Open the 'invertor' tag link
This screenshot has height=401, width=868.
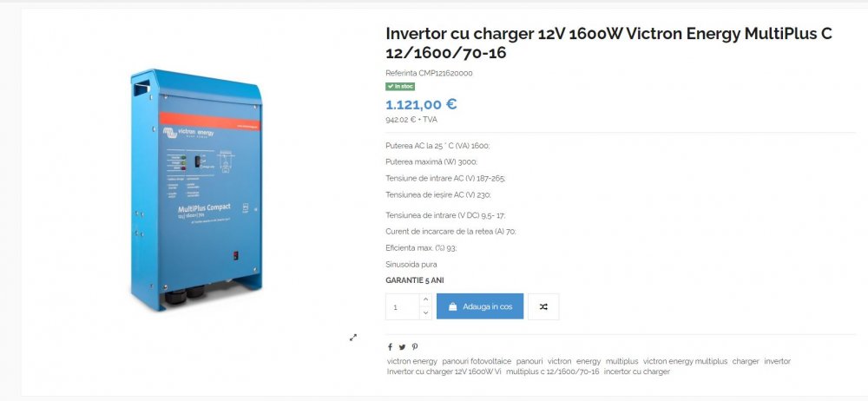tap(777, 361)
